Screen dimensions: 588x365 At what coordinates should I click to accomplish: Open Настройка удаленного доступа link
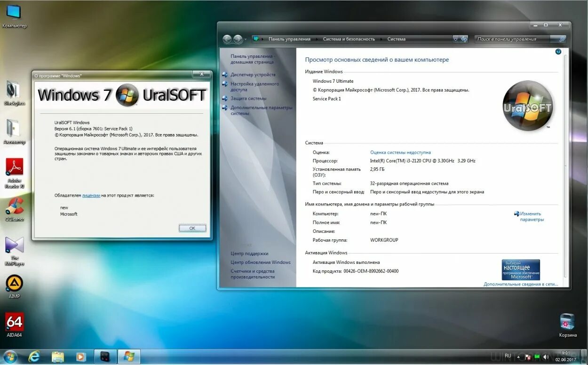click(x=254, y=87)
